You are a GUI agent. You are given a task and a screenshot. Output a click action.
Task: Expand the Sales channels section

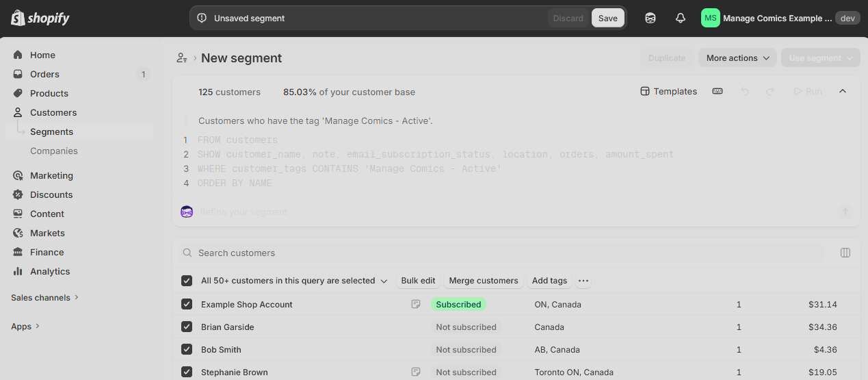click(x=45, y=298)
